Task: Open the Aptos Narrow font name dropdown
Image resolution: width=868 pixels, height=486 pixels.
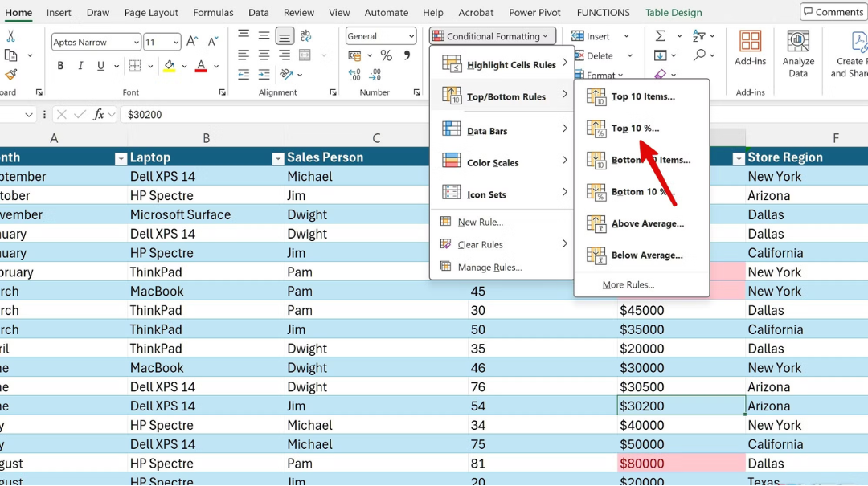Action: click(x=135, y=42)
